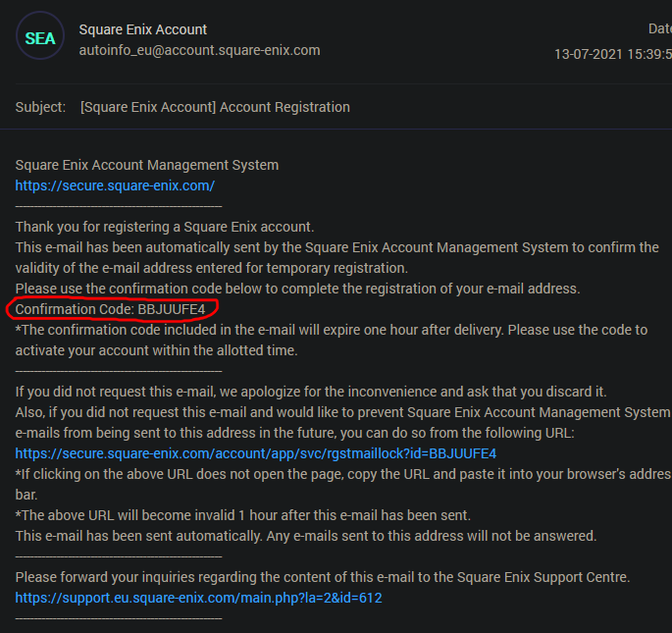Click the 'If you did not request' sentence
672x633 pixels.
[311, 392]
